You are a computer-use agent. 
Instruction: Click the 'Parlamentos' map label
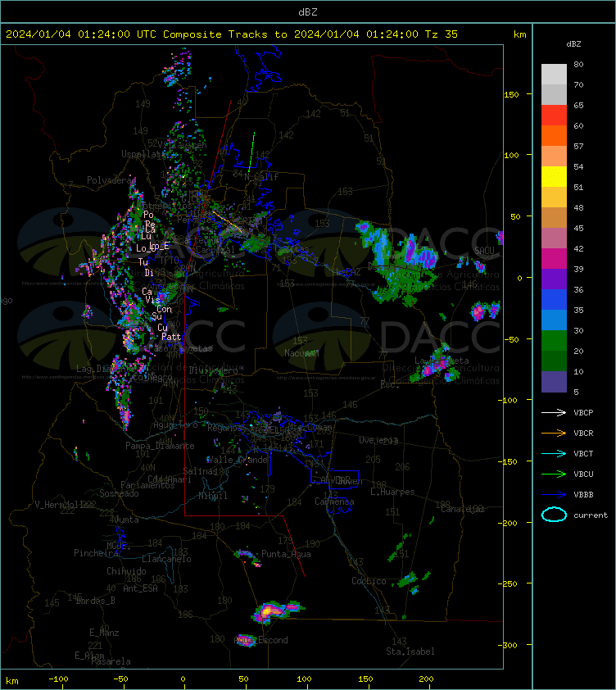147,485
